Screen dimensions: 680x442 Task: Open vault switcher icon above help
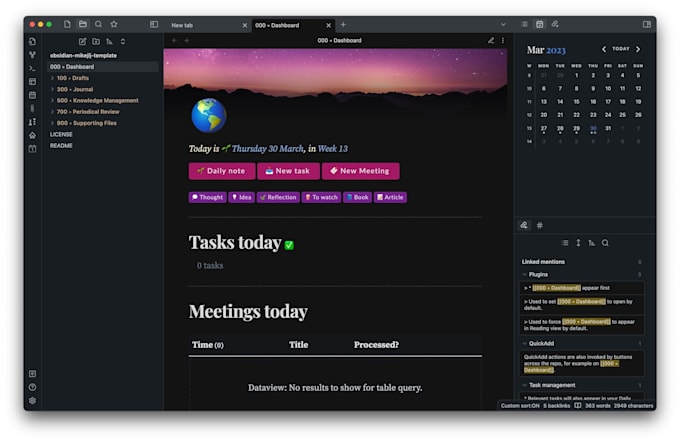pyautogui.click(x=33, y=374)
